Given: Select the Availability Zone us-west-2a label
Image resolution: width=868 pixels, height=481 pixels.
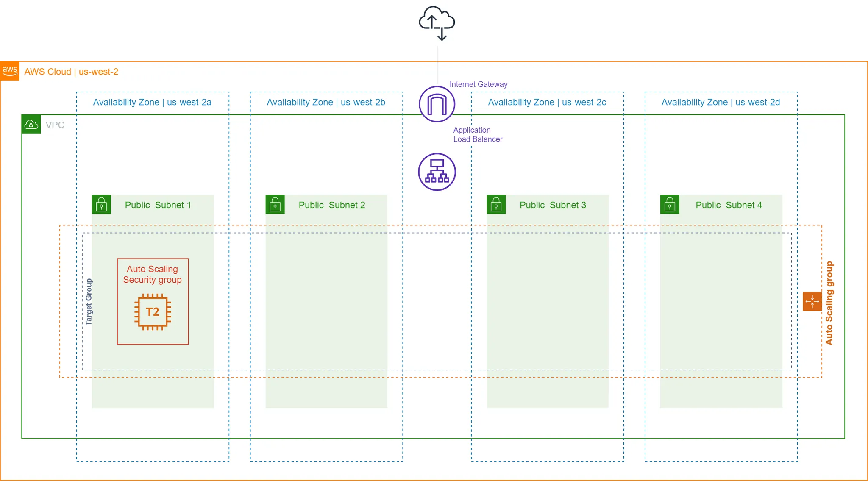Looking at the screenshot, I should pyautogui.click(x=152, y=102).
